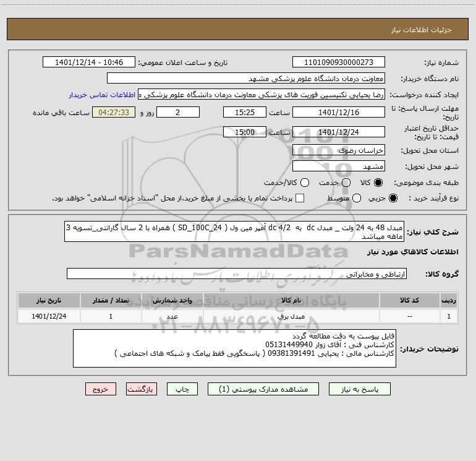Click the توضیحات خریدار notes box
This screenshot has width=476, height=461.
(x=234, y=348)
